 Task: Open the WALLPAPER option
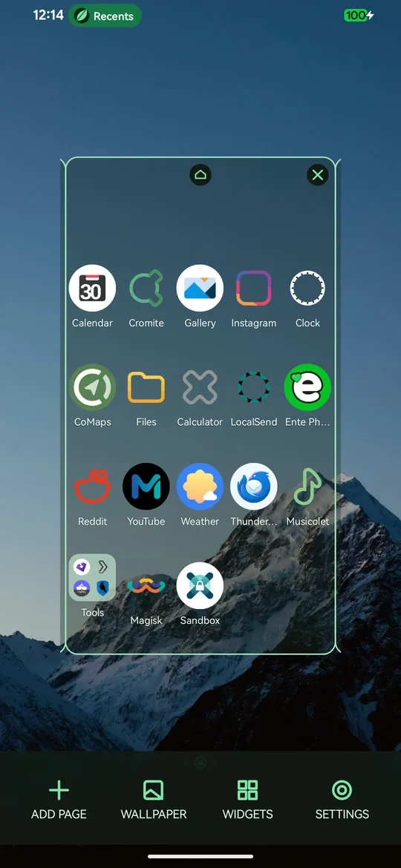point(154,800)
